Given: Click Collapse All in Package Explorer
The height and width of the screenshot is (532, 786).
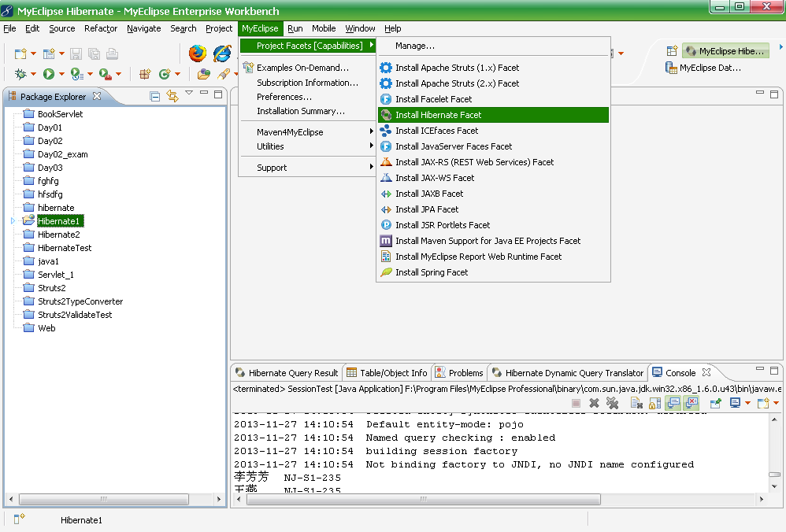Looking at the screenshot, I should (x=155, y=96).
